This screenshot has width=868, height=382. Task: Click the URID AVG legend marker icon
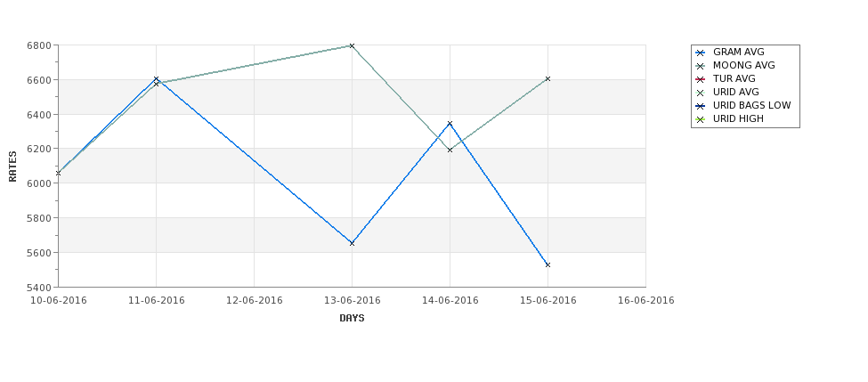(701, 93)
